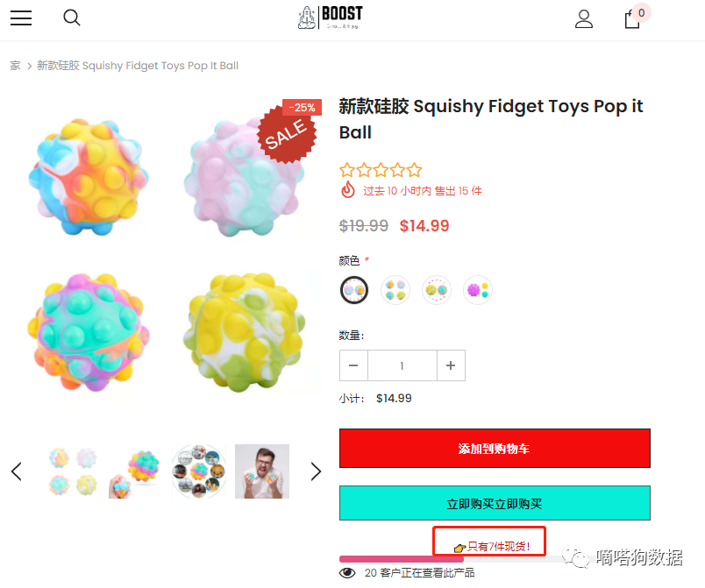
Task: Open the user account icon
Action: (x=584, y=18)
